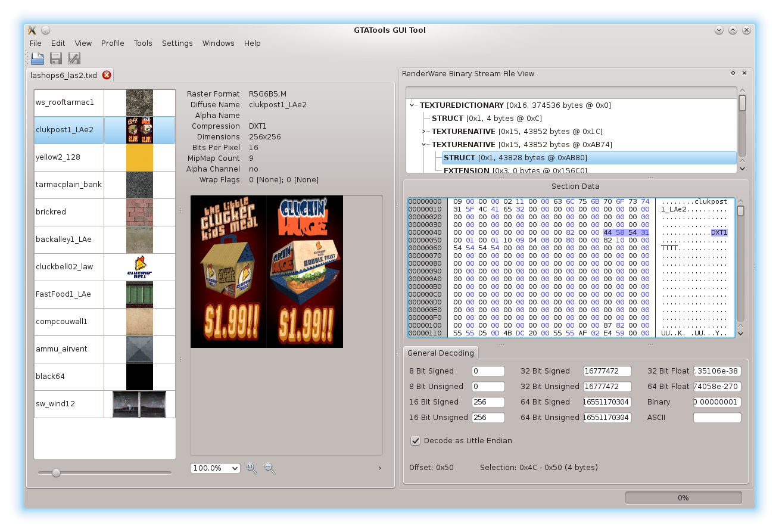Select the yellow2_128 texture row
The height and width of the screenshot is (532, 779).
tap(105, 158)
